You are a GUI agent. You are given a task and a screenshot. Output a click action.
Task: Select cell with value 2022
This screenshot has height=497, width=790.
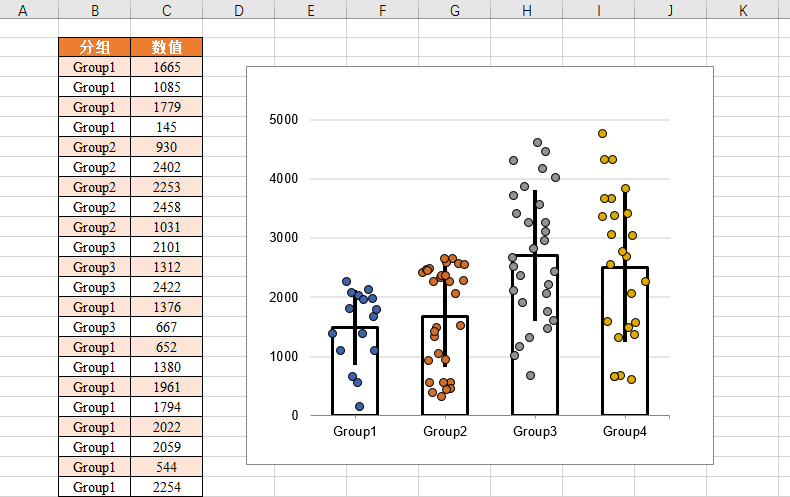point(167,427)
